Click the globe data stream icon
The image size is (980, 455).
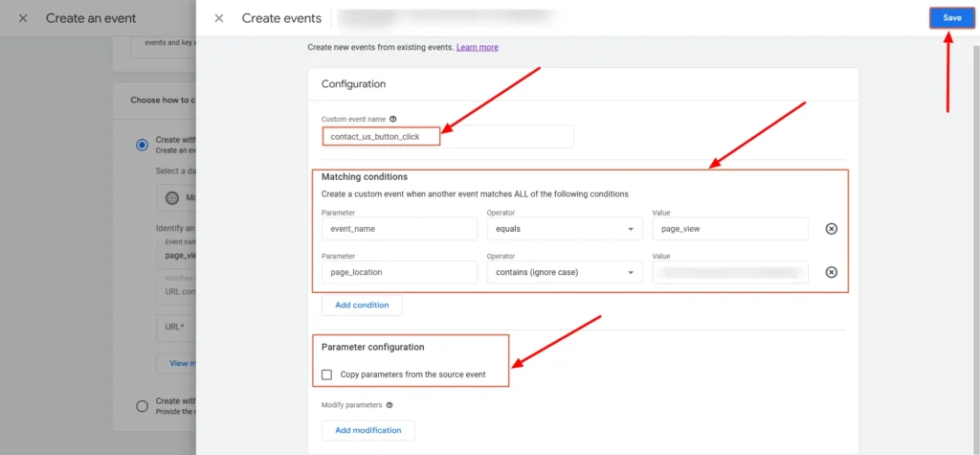pos(171,198)
